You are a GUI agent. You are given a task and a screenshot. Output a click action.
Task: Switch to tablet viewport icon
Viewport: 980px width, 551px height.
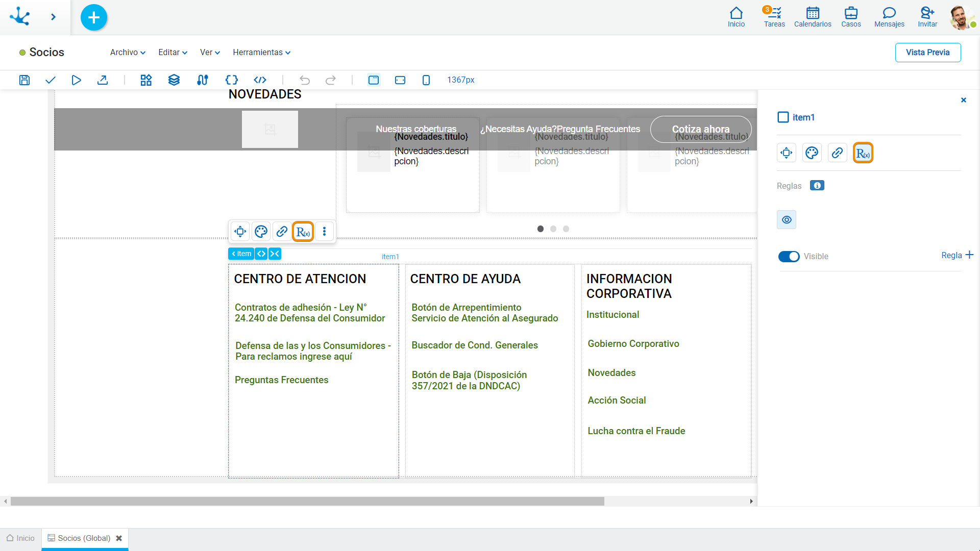pyautogui.click(x=400, y=80)
